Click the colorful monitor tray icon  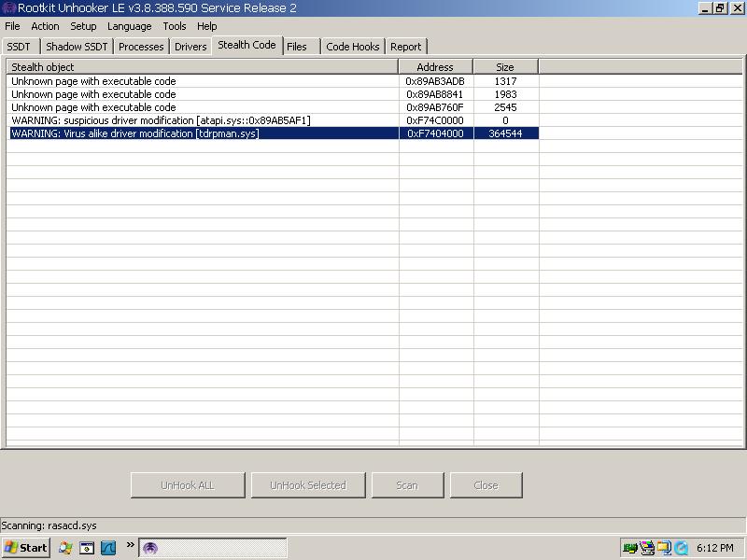pos(647,548)
